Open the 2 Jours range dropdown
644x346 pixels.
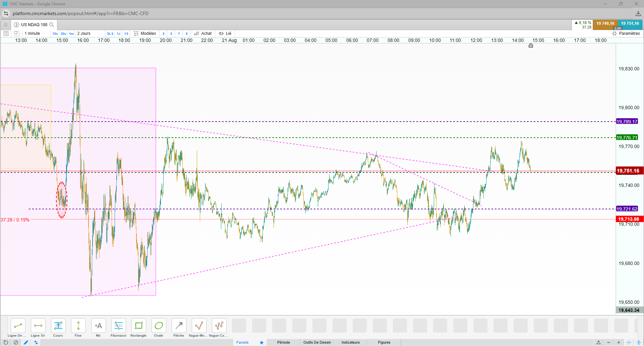84,33
